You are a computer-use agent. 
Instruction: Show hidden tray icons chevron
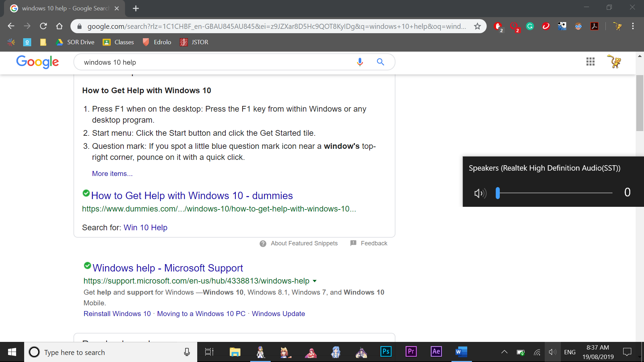[x=504, y=352]
